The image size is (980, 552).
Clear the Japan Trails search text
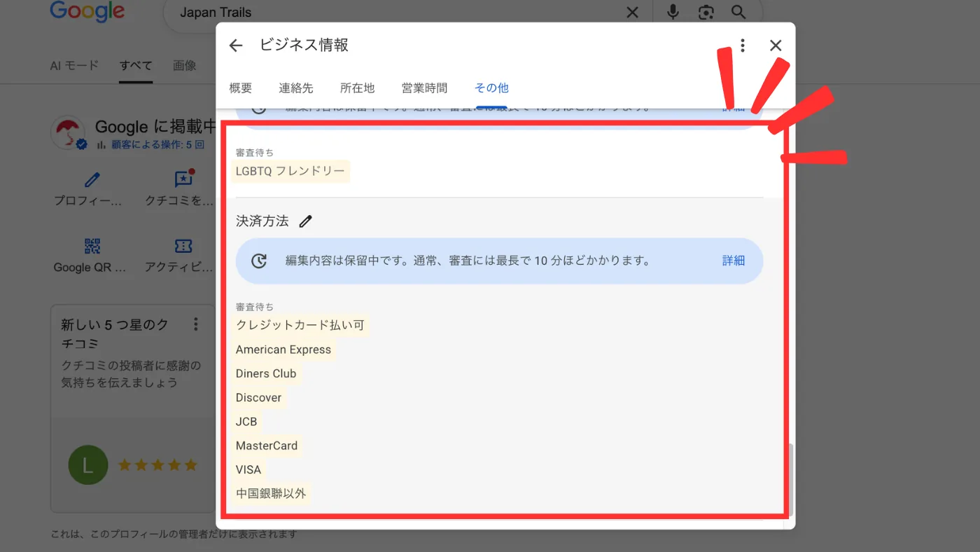[632, 12]
